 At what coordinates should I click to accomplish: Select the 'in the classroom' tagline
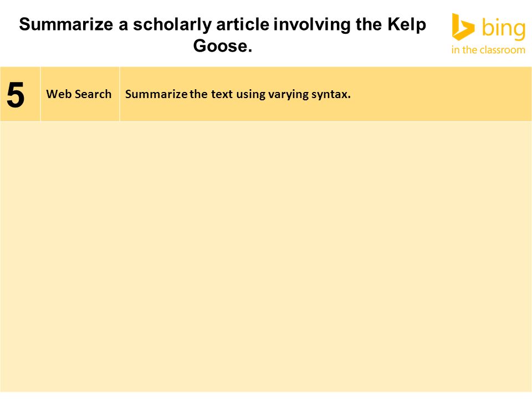(488, 50)
